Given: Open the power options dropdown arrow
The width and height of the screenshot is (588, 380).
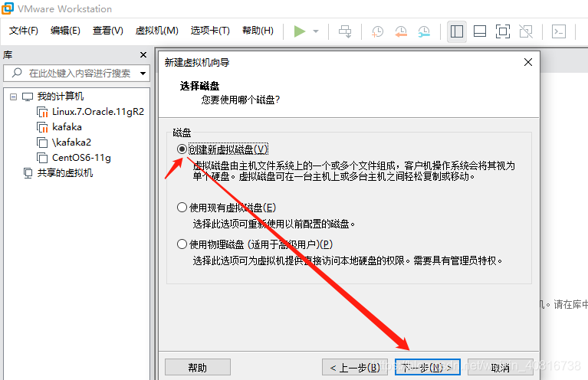Looking at the screenshot, I should pyautogui.click(x=316, y=31).
